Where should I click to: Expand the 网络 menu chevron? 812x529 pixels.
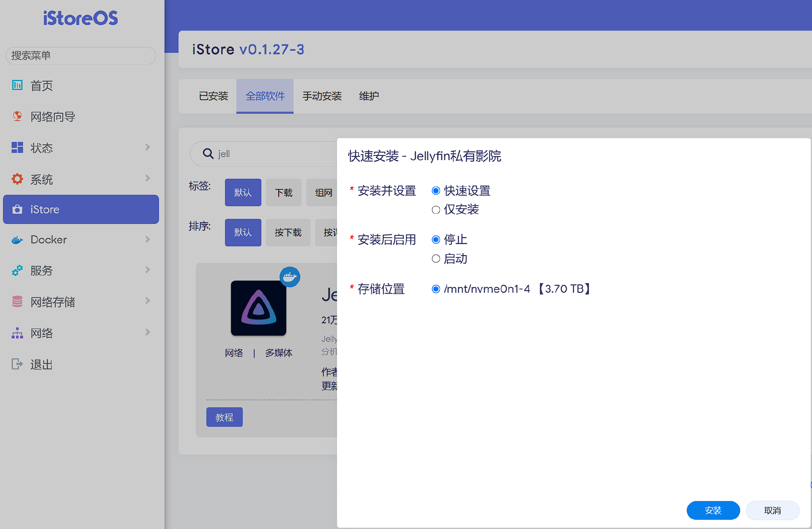[x=148, y=332]
